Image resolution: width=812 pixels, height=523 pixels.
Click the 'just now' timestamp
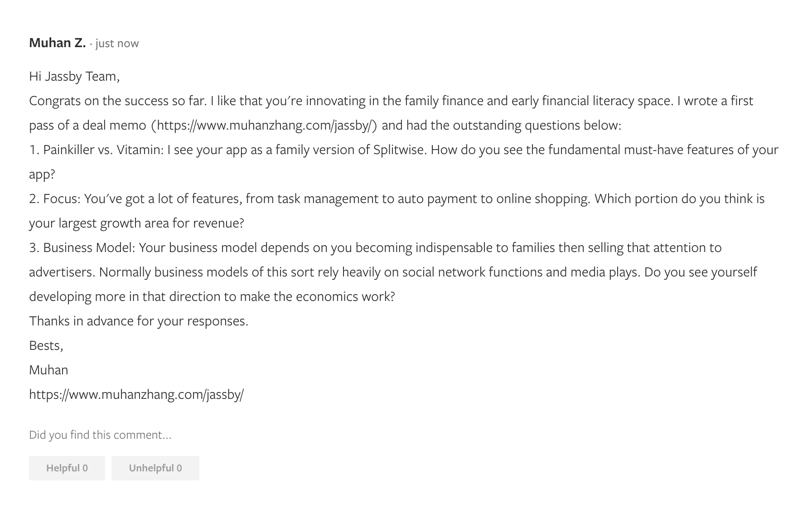point(117,44)
